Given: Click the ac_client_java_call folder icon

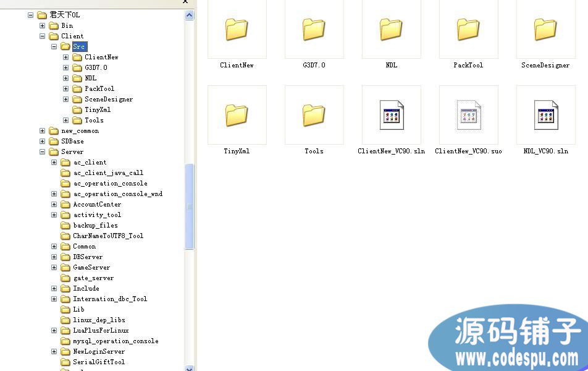Looking at the screenshot, I should pyautogui.click(x=65, y=173).
